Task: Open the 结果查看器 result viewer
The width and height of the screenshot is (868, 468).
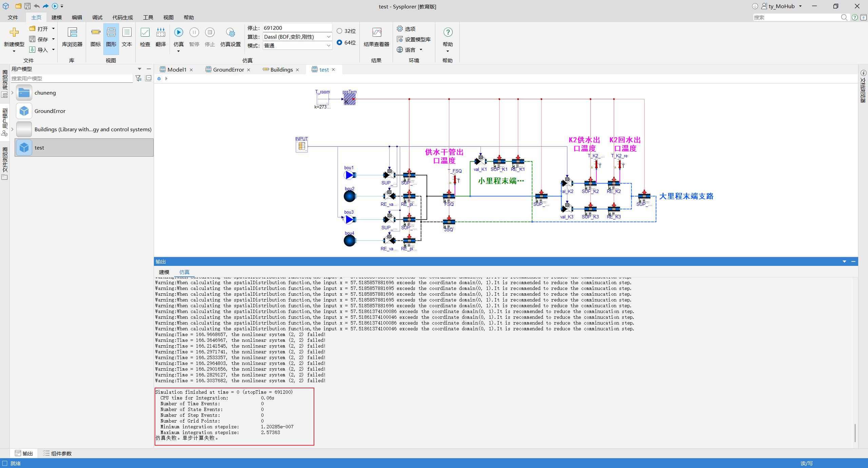Action: (x=376, y=37)
